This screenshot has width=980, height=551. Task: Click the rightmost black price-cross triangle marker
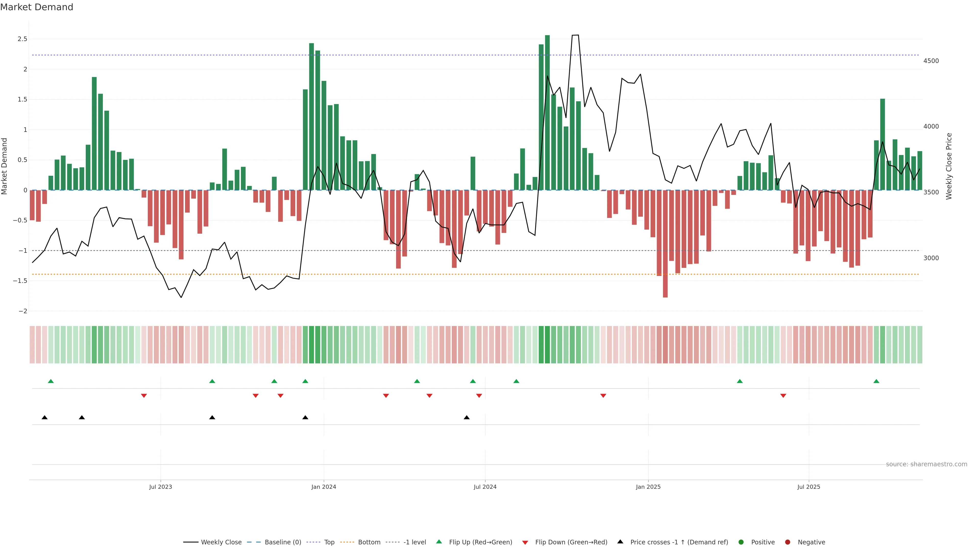point(467,418)
